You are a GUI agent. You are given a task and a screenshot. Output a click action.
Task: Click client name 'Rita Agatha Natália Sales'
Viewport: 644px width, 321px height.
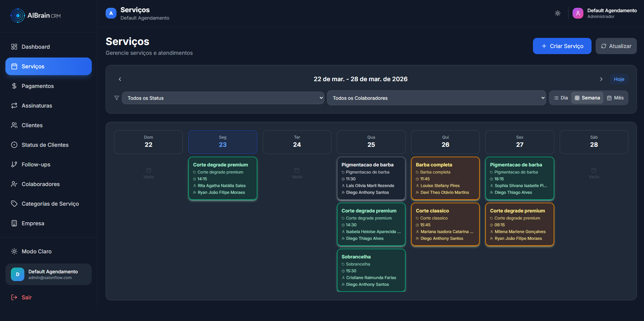coord(222,186)
